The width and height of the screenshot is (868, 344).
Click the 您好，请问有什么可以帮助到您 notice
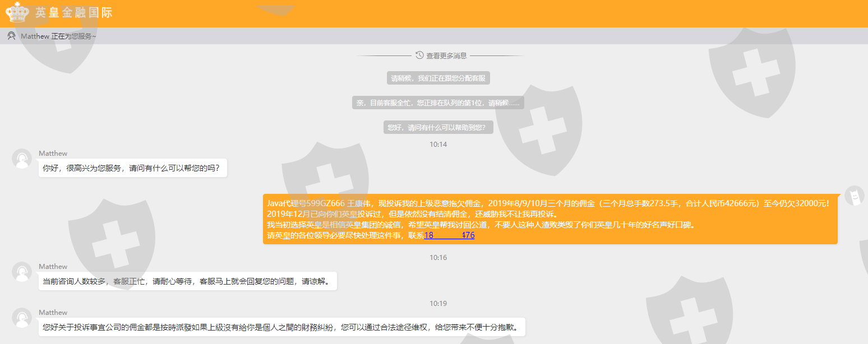[438, 128]
